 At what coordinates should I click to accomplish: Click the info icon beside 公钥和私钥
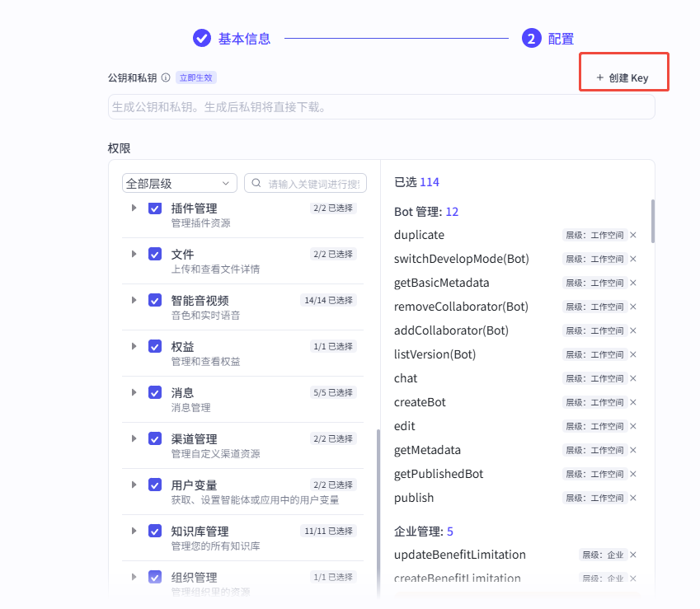coord(166,78)
